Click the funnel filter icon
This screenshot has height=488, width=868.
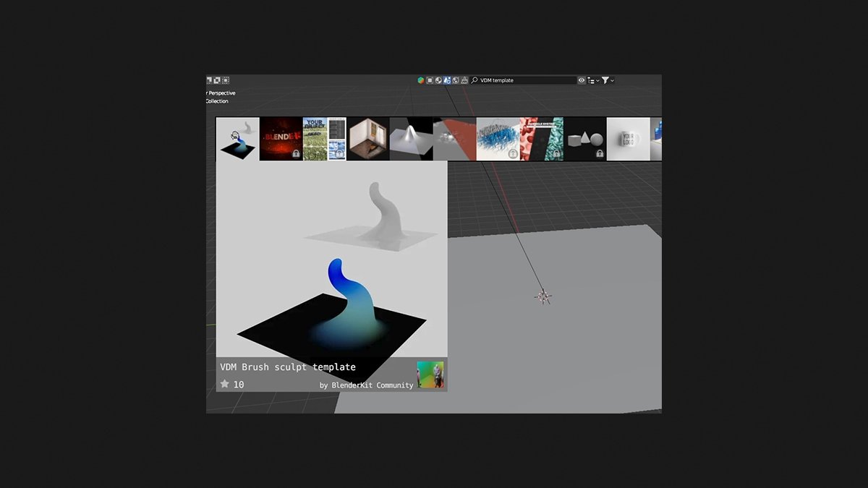click(605, 80)
